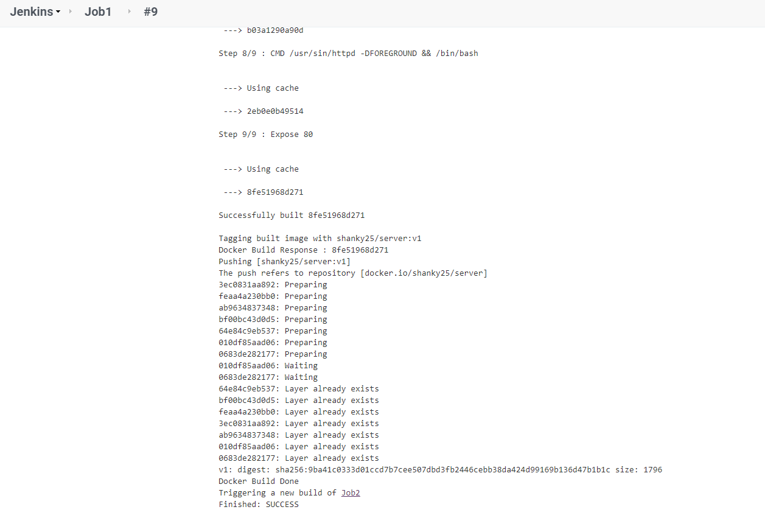Select the breadcrumb separator icon before Job1
Image resolution: width=765 pixels, height=532 pixels.
coord(71,12)
